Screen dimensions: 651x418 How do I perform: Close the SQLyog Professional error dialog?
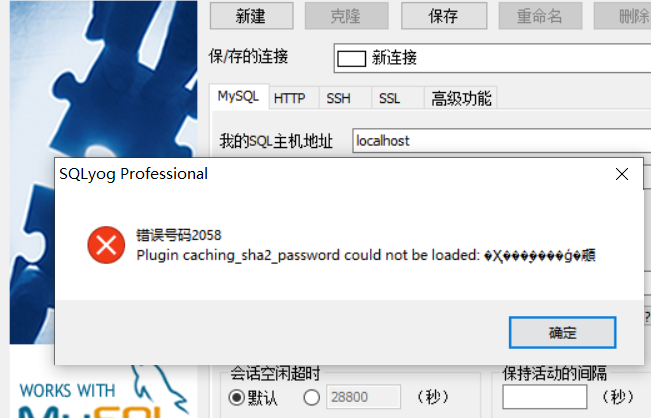[622, 174]
